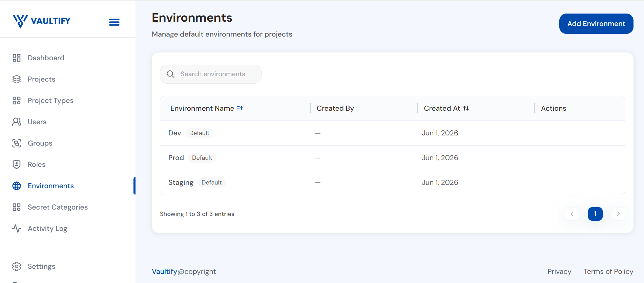Select the Staging environment name
Image resolution: width=644 pixels, height=283 pixels.
[x=181, y=182]
